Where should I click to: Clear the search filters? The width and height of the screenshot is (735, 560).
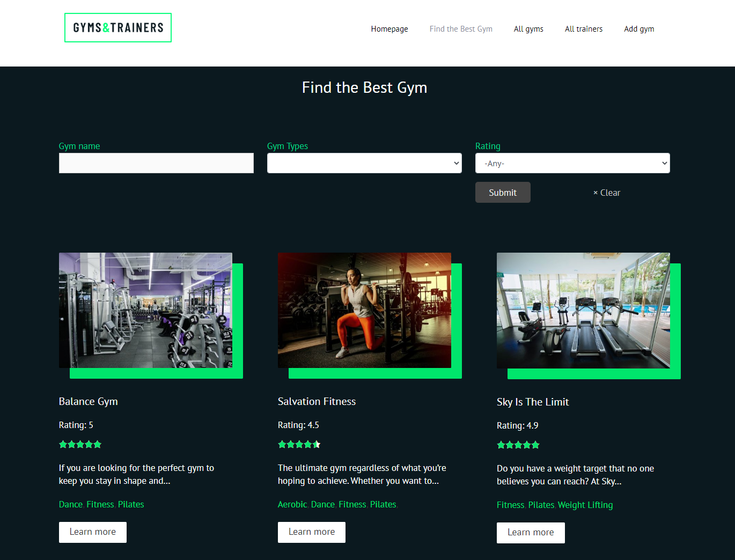pyautogui.click(x=607, y=193)
